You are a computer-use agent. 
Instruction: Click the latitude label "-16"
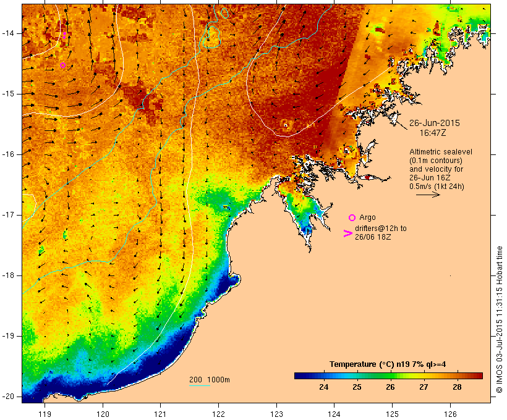point(7,154)
